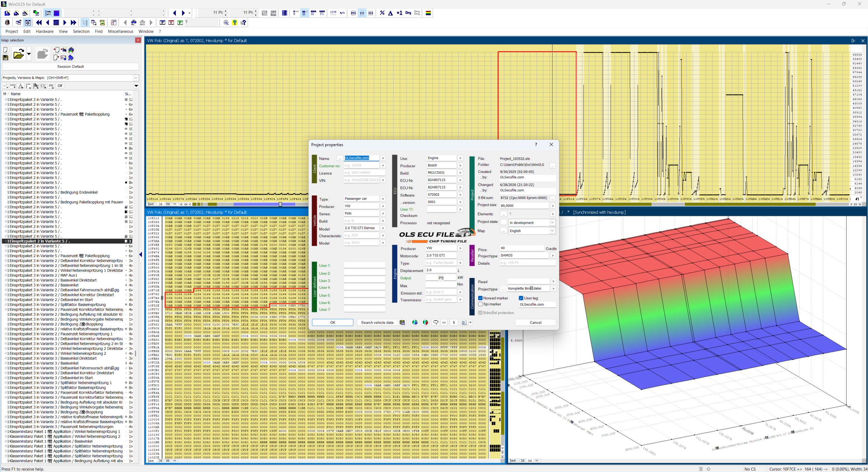Switch to 16-bit view in toolbar
Viewport: 868px width, 472px height.
[304, 13]
